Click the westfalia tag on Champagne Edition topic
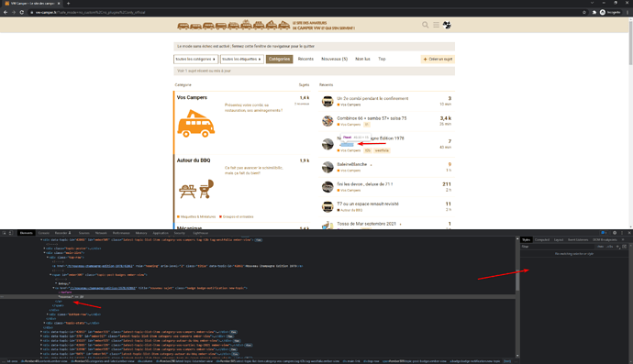This screenshot has height=364, width=633. (382, 150)
